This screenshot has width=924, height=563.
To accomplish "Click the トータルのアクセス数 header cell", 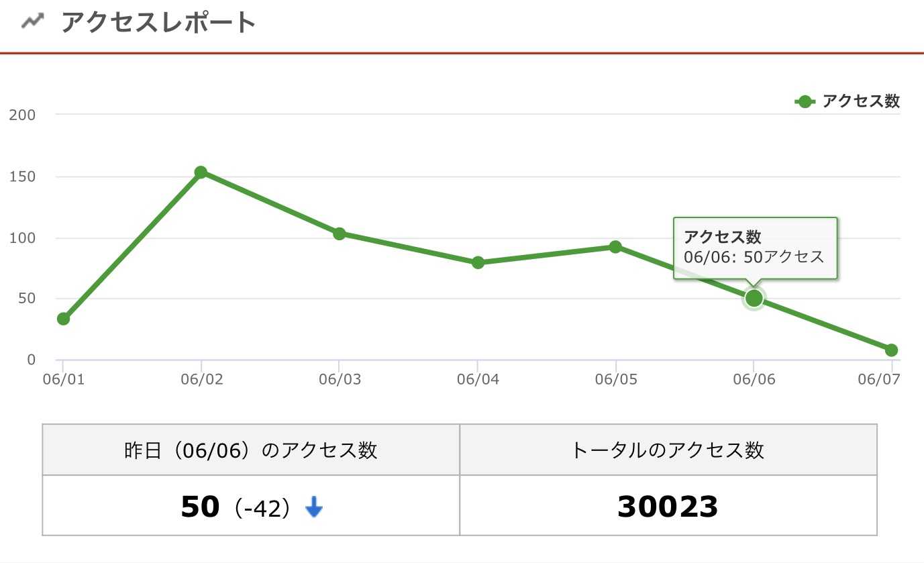I will coord(668,450).
